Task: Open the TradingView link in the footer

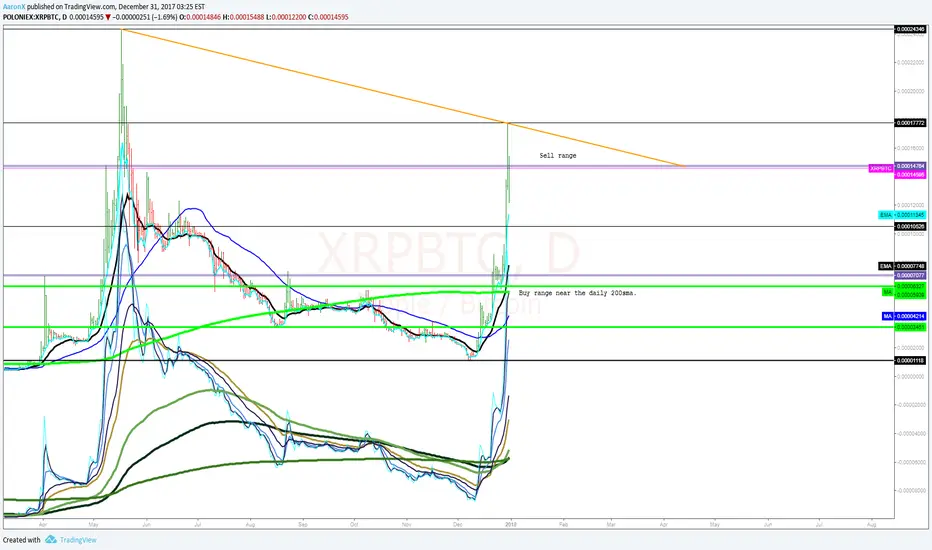Action: (78, 540)
